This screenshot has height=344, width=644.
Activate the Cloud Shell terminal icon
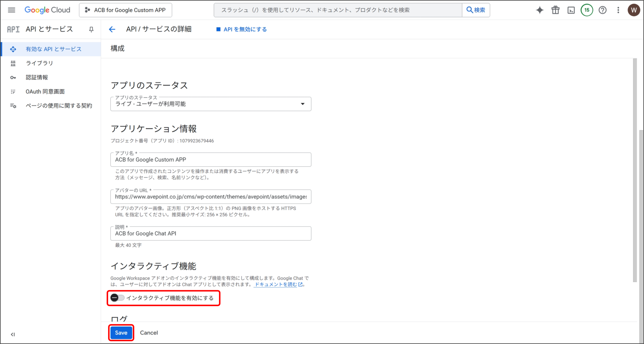571,10
